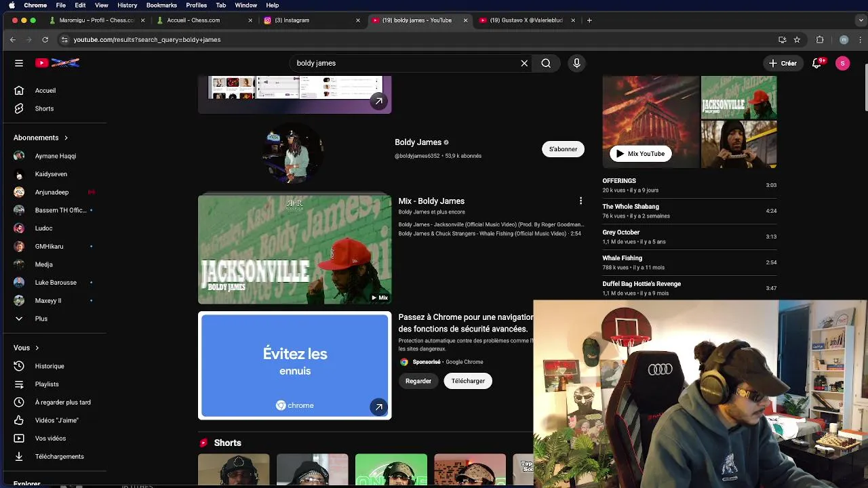Switch to Gustavo X @Valeriebludd tab
This screenshot has width=868, height=488.
[x=527, y=20]
